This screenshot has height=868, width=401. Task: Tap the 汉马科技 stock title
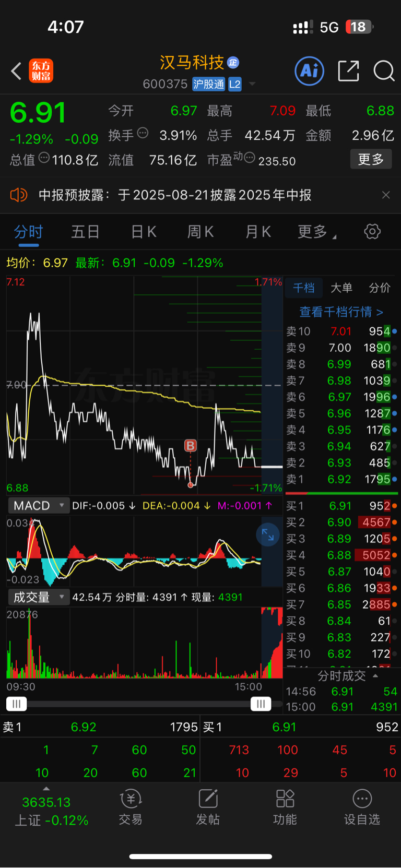coord(192,63)
